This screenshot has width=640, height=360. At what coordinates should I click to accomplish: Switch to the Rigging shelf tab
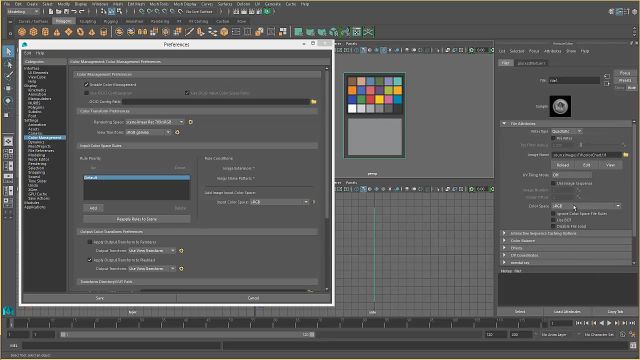pos(111,21)
